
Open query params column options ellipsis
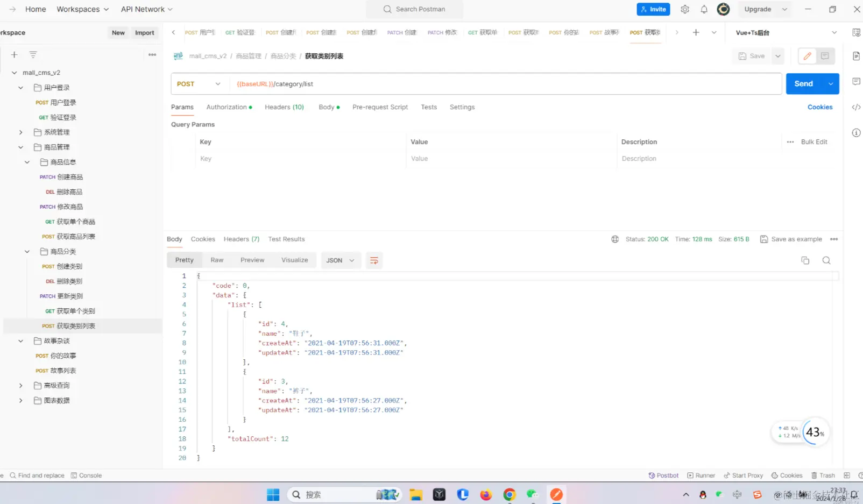(790, 142)
